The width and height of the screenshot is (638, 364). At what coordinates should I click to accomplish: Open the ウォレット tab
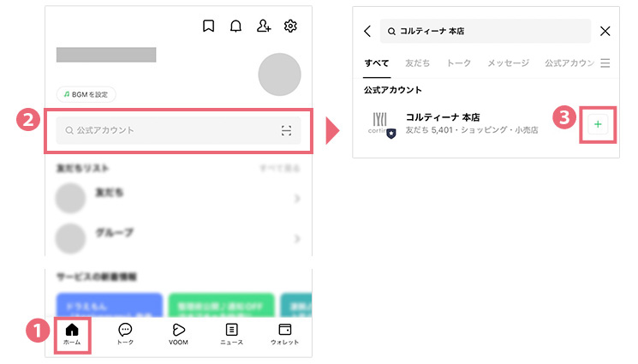(x=285, y=335)
